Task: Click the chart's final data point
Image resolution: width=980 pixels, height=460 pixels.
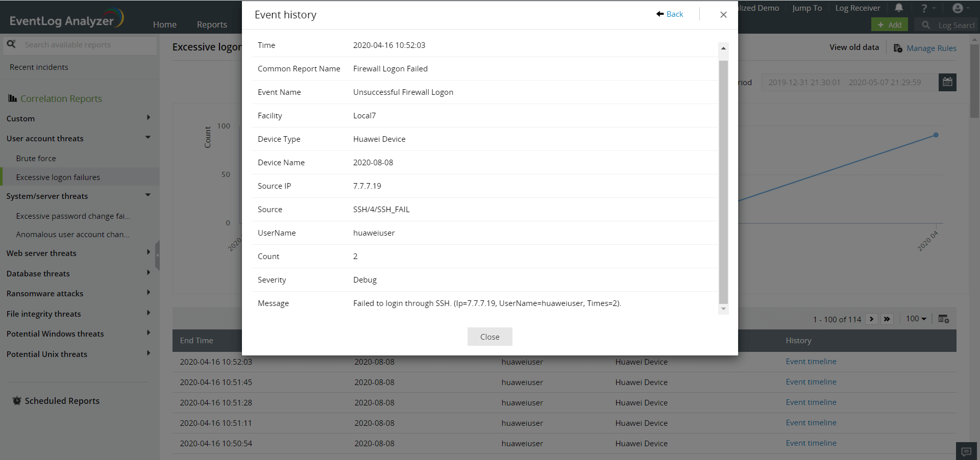Action: tap(936, 135)
